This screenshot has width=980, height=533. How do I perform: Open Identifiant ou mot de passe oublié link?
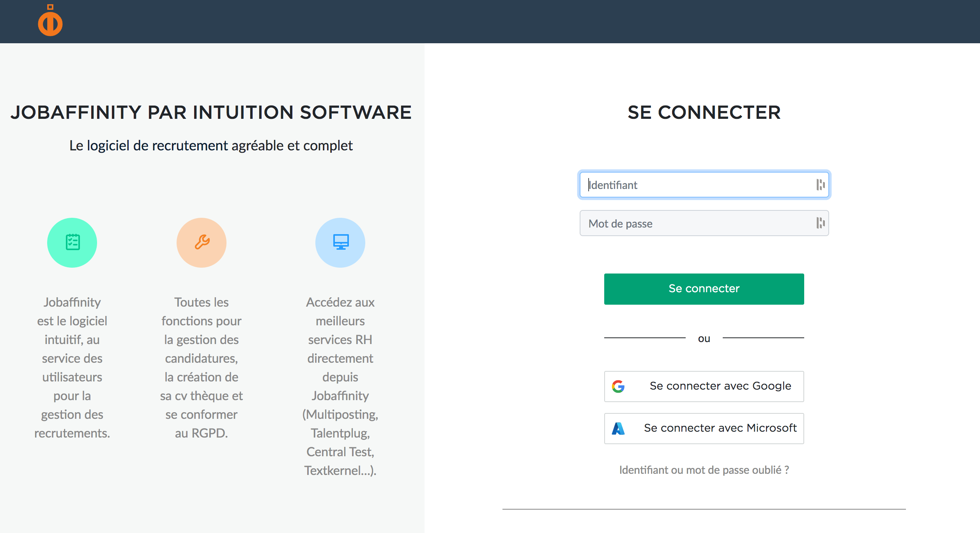point(704,470)
